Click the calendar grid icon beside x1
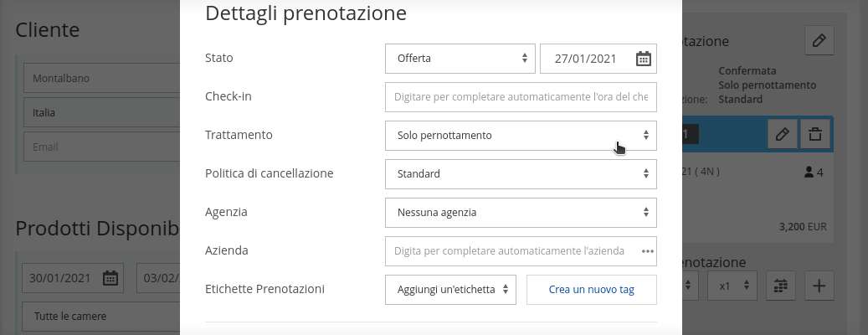868x335 pixels. [781, 286]
